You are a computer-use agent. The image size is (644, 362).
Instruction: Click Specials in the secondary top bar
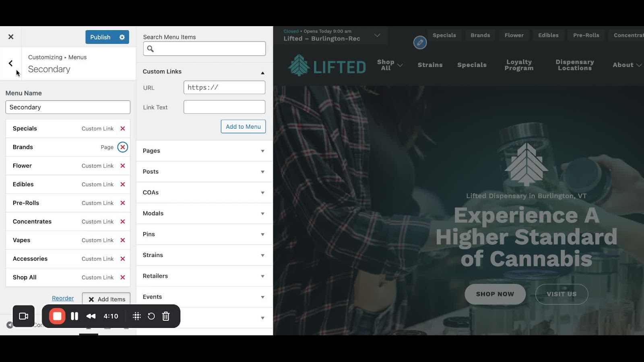pyautogui.click(x=444, y=35)
